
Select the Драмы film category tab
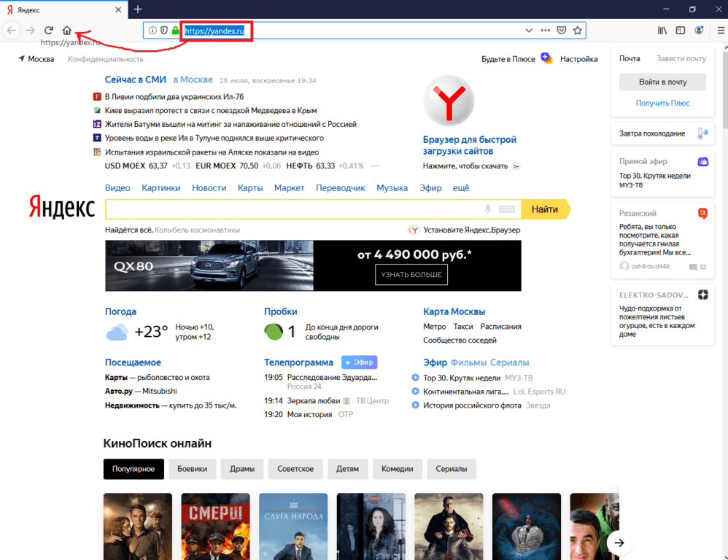[x=242, y=469]
